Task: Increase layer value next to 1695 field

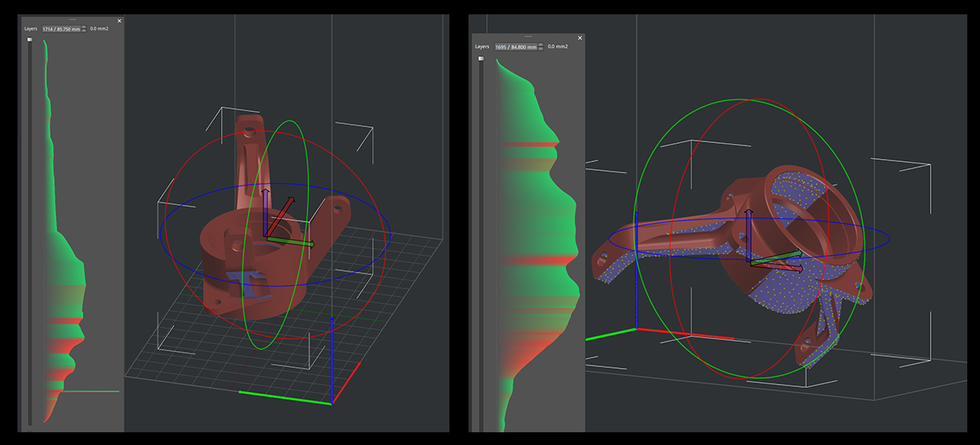Action: [x=540, y=45]
